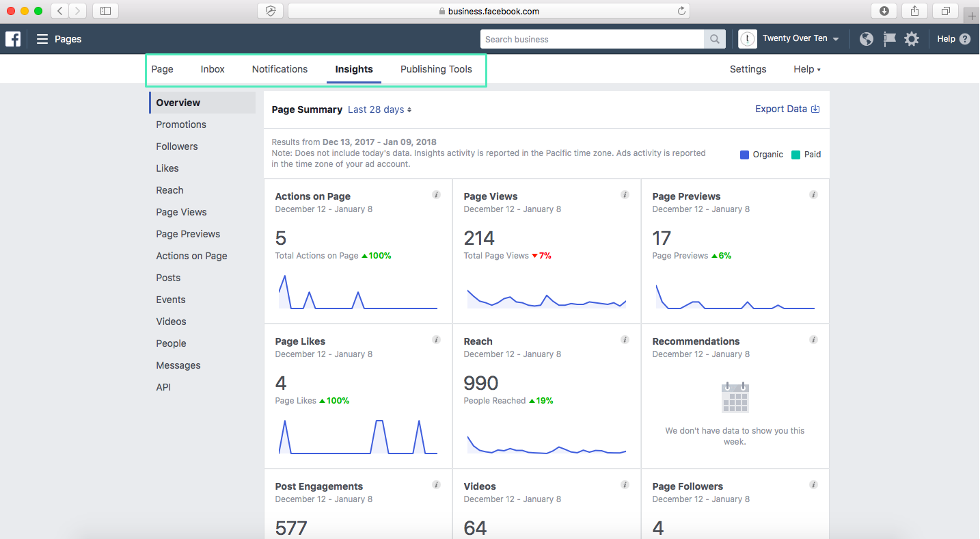Click the Export Data download icon
Image resolution: width=980 pixels, height=539 pixels.
click(x=814, y=109)
